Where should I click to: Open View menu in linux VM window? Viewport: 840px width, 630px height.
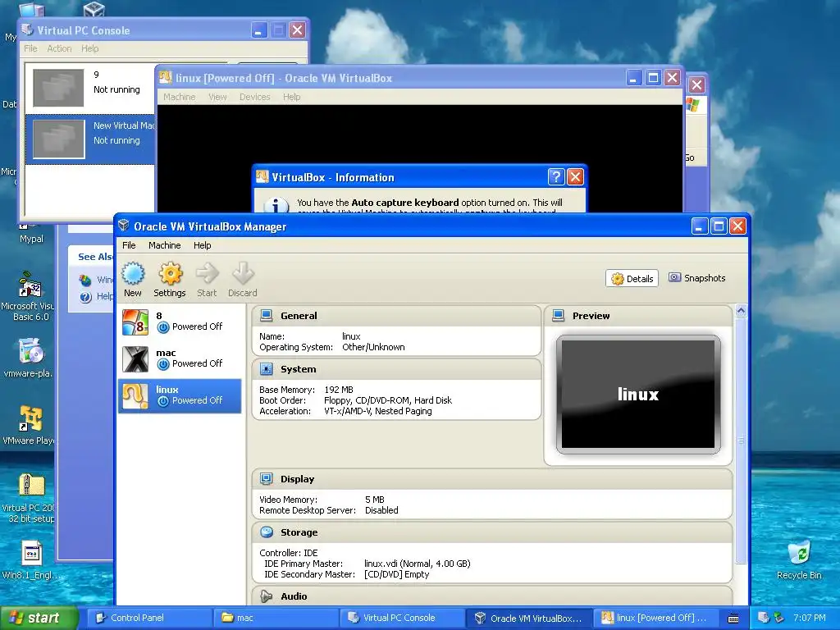[x=217, y=97]
